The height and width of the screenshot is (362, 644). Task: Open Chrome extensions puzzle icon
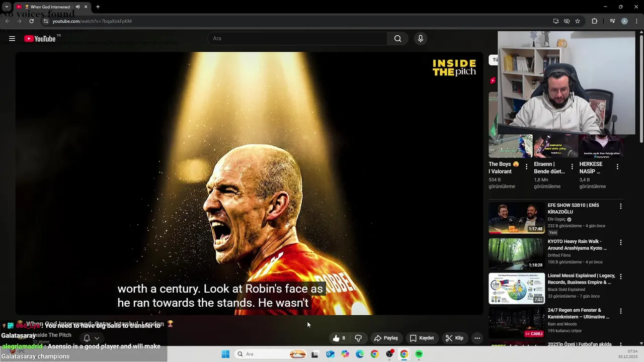click(594, 21)
